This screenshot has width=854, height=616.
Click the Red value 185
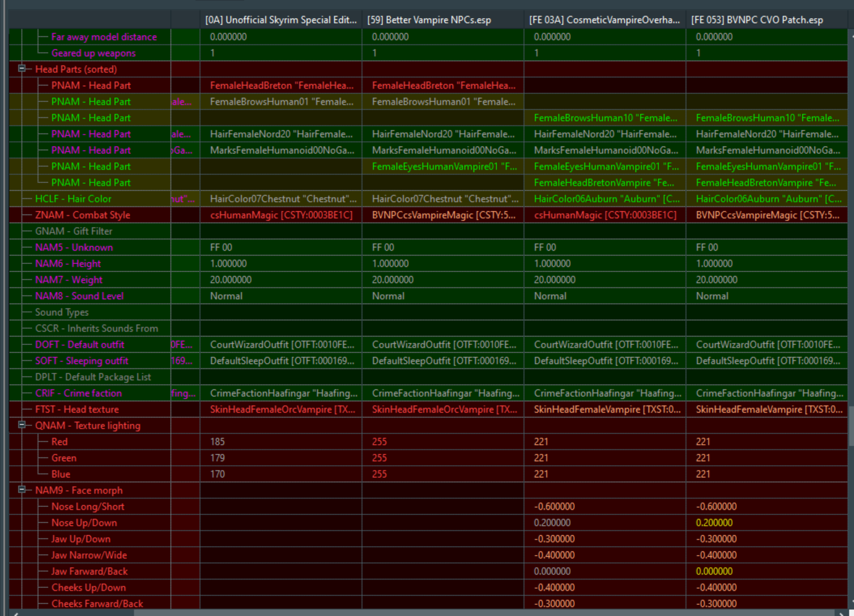click(x=217, y=441)
